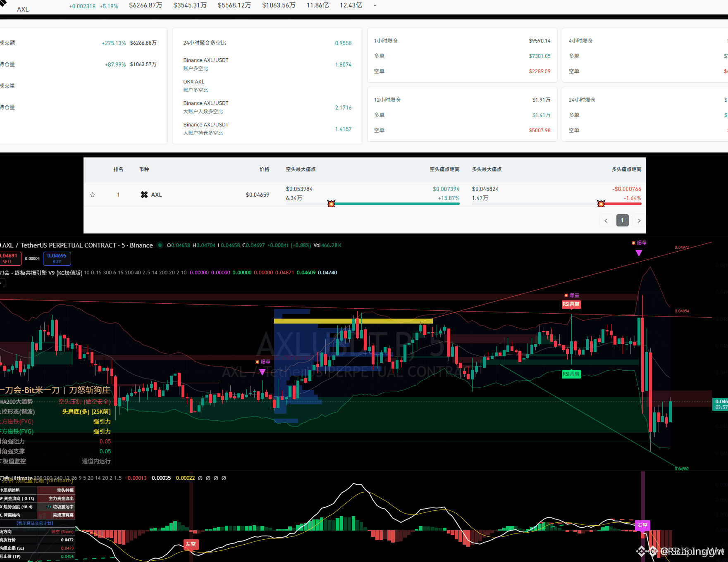Click the $0.045824 long max pain value

click(x=485, y=189)
